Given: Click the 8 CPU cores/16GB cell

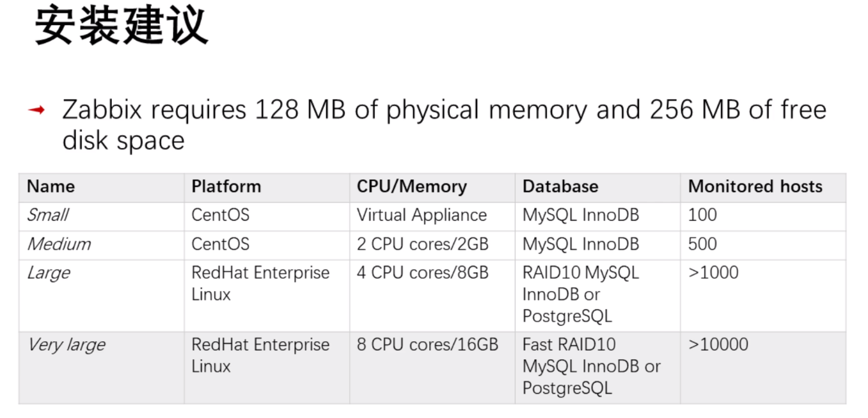Looking at the screenshot, I should [427, 344].
